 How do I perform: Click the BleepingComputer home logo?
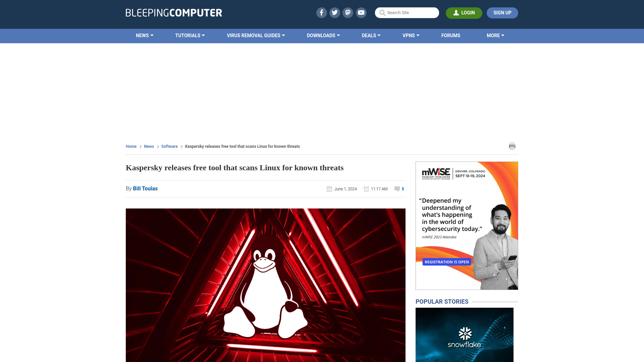pos(174,13)
